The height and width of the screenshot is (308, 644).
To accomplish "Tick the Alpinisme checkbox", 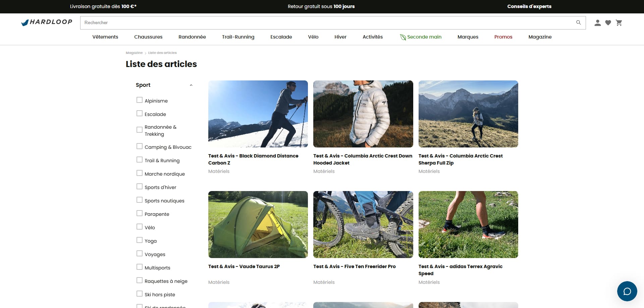I will point(140,100).
